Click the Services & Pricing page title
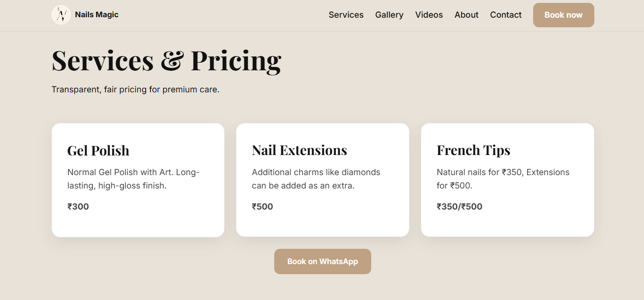 tap(166, 60)
